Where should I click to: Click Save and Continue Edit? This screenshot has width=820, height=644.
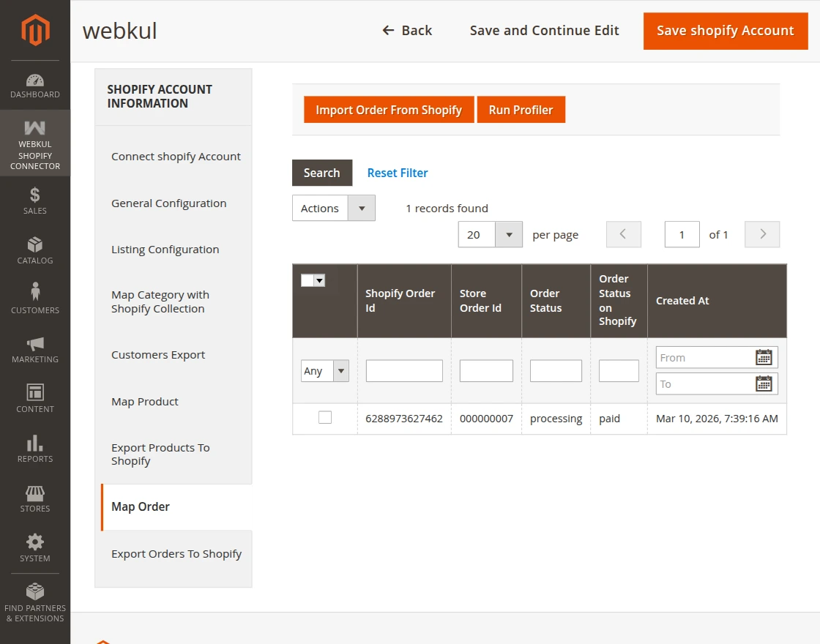coord(545,30)
